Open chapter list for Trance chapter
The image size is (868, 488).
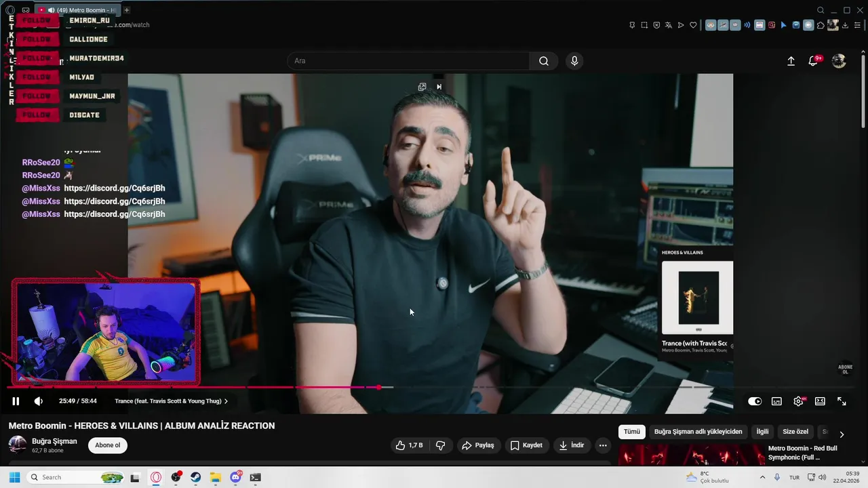(x=172, y=401)
